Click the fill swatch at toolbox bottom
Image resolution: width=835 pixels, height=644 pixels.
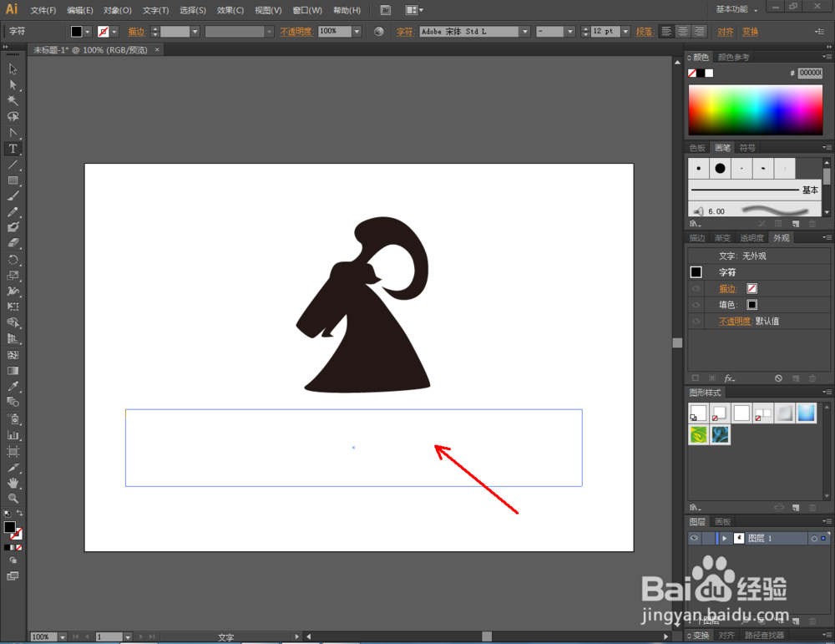tap(9, 527)
